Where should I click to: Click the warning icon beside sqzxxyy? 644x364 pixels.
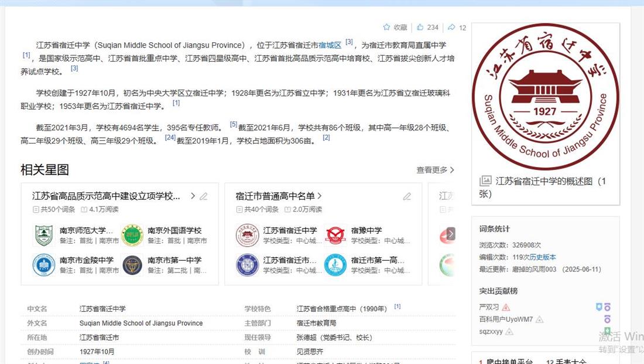[x=509, y=332]
